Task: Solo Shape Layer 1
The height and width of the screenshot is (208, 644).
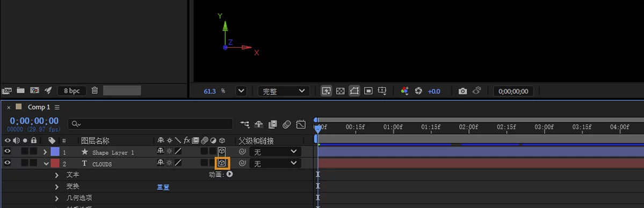Action: [25, 151]
